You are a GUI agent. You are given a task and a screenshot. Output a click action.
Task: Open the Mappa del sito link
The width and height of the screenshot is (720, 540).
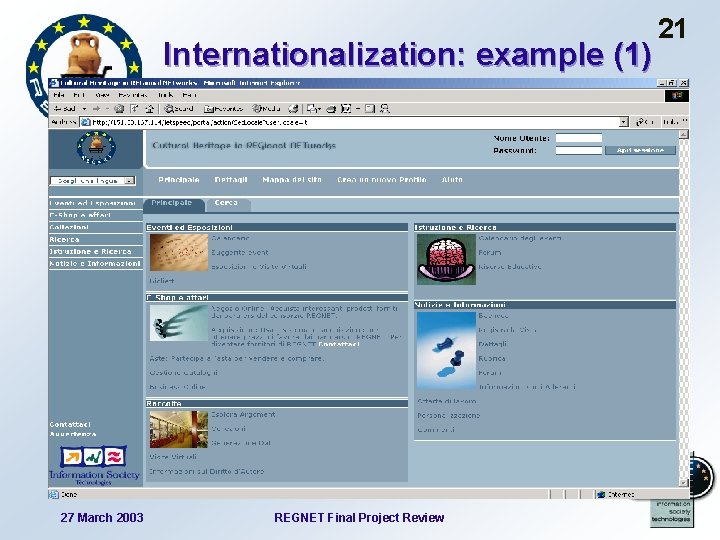292,180
